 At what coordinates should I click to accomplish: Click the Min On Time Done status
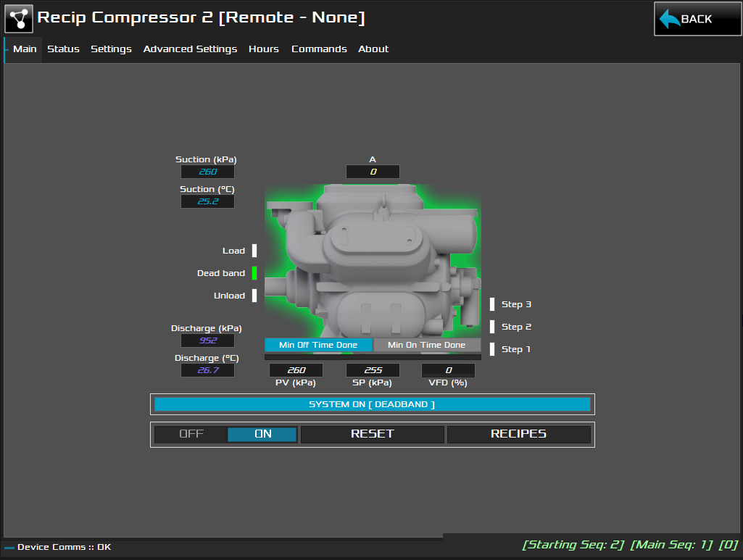click(427, 345)
